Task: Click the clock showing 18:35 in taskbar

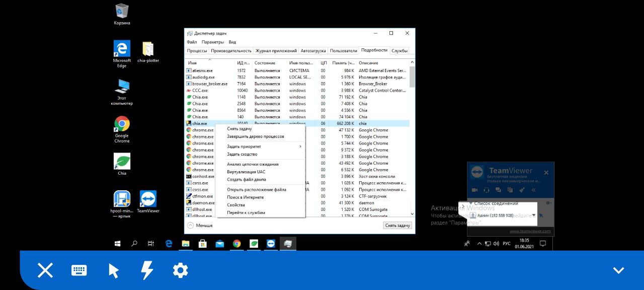Action: tap(525, 244)
